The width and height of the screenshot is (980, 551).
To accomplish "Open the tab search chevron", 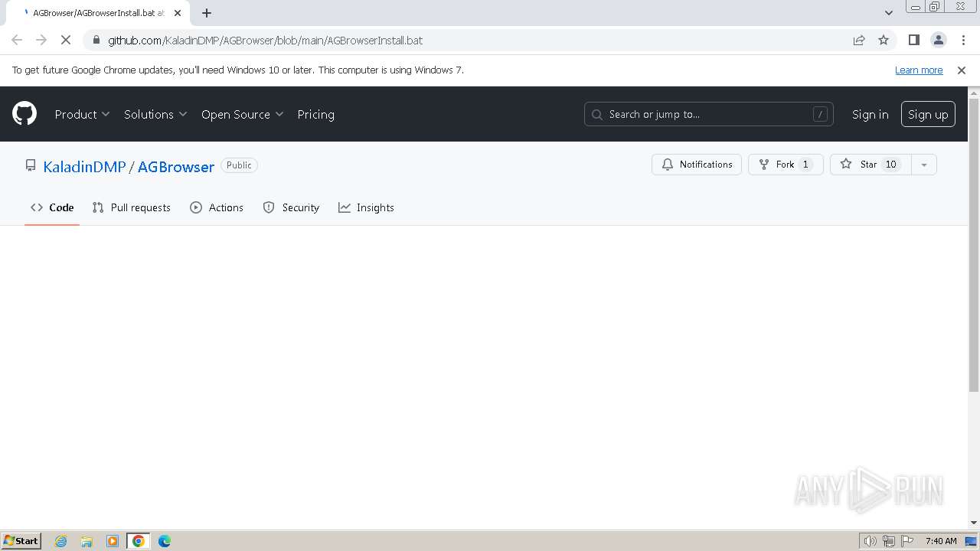I will click(x=889, y=13).
